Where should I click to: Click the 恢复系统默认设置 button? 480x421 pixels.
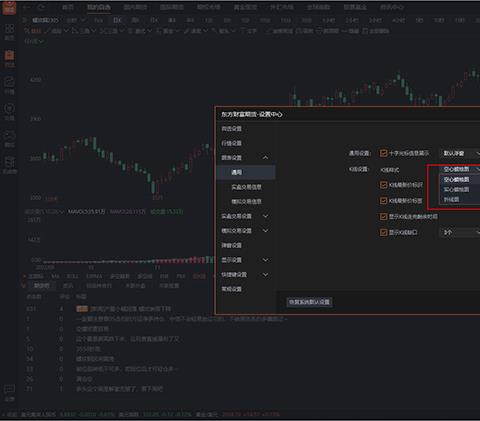tap(309, 302)
